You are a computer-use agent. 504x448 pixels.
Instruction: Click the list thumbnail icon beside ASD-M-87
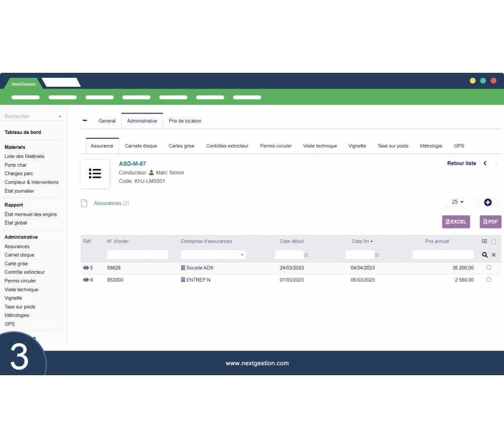[95, 174]
